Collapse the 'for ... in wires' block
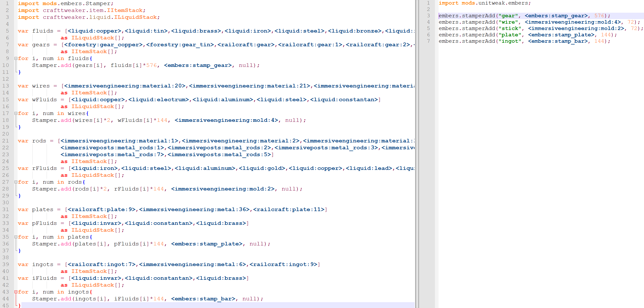The height and width of the screenshot is (308, 644). (16, 113)
